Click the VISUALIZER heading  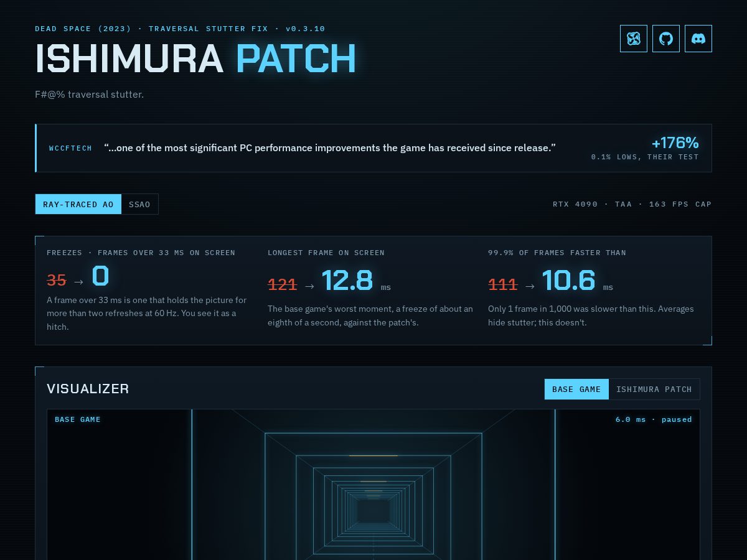coord(88,389)
